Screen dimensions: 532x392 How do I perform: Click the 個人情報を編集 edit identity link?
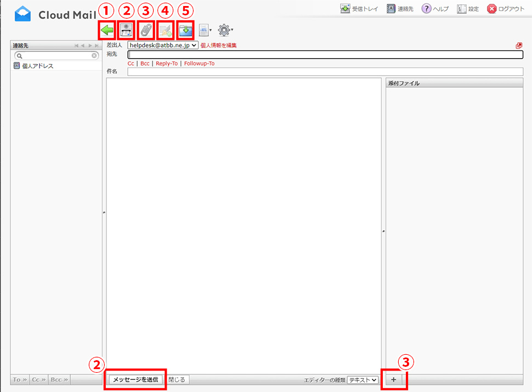coord(218,46)
